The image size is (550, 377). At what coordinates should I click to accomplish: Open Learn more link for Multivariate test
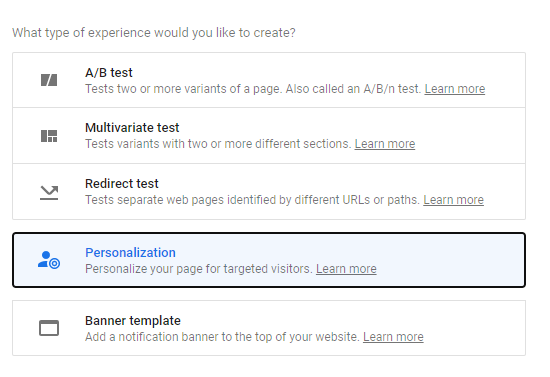pyautogui.click(x=384, y=144)
